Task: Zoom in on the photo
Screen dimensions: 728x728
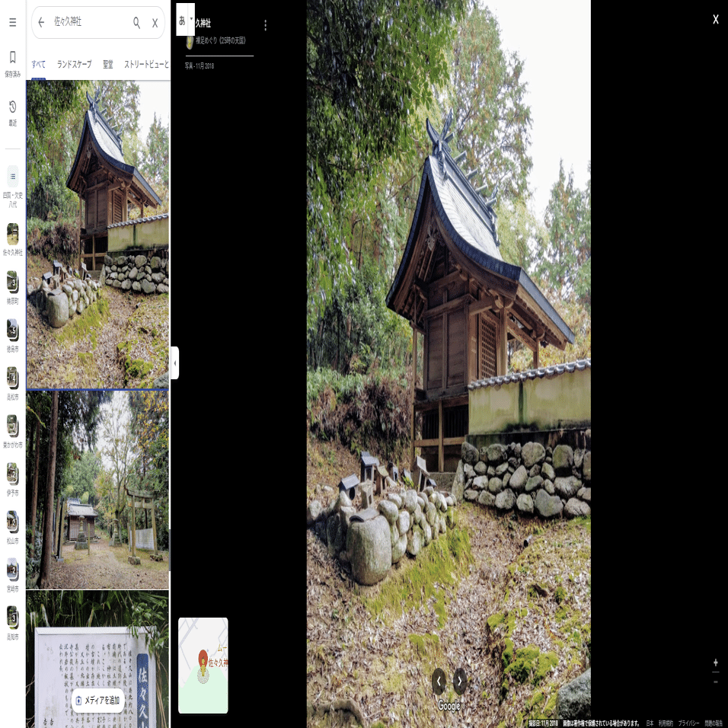Action: pyautogui.click(x=716, y=663)
